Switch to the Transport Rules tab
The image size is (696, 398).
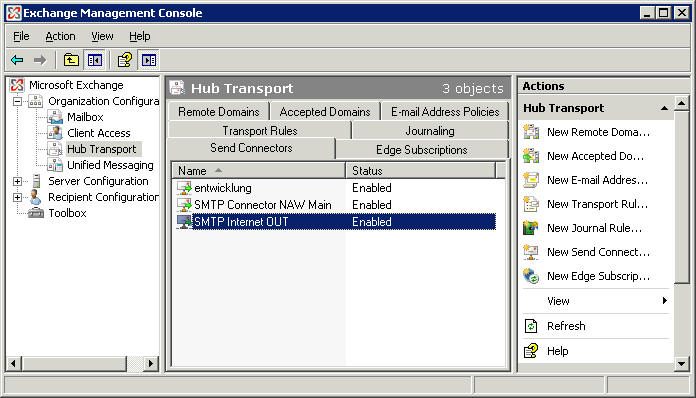(x=260, y=131)
